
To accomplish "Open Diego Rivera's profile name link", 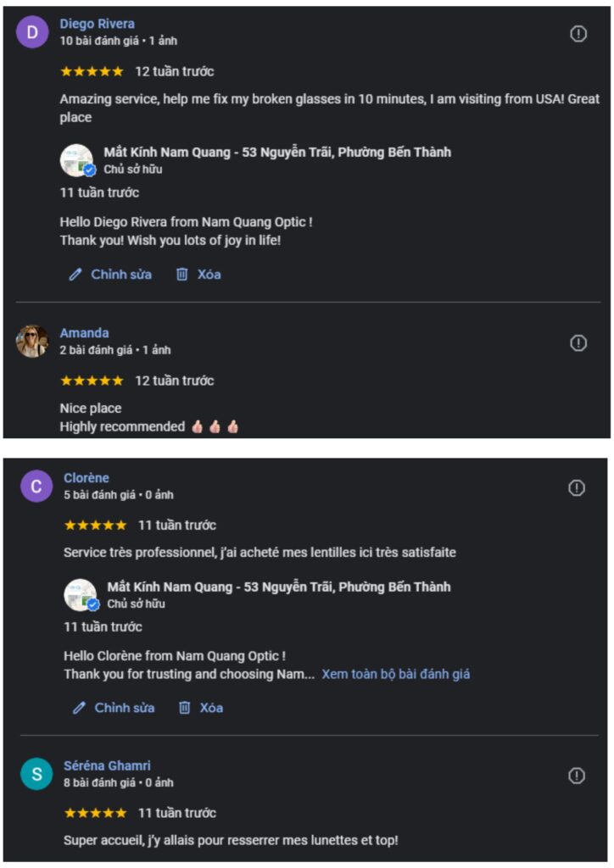I will 97,24.
